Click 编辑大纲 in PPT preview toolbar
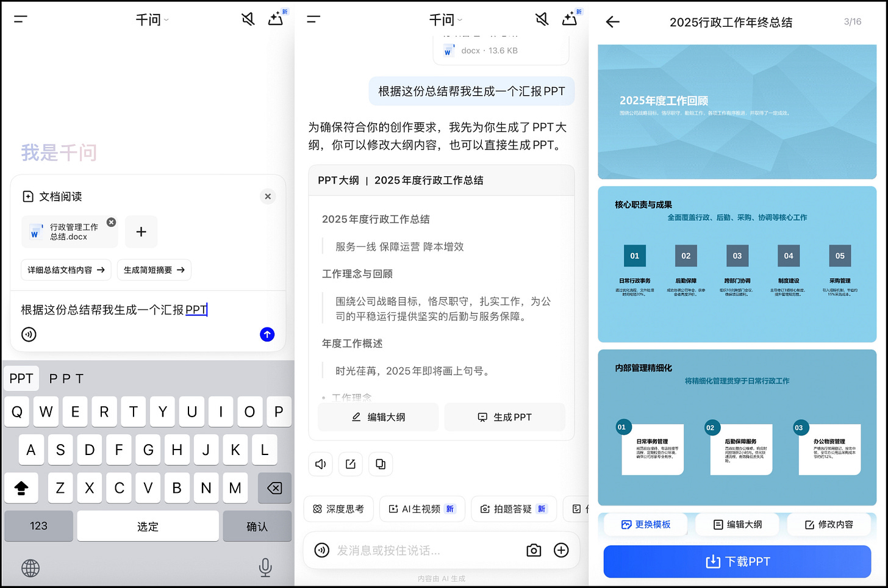 click(737, 525)
